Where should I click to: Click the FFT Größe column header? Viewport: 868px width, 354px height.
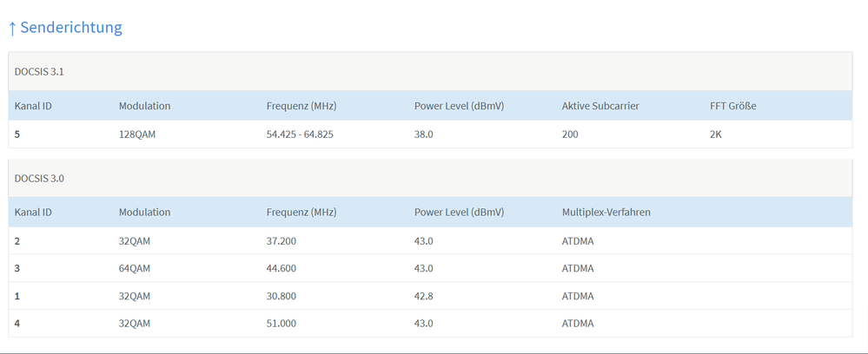coord(732,106)
